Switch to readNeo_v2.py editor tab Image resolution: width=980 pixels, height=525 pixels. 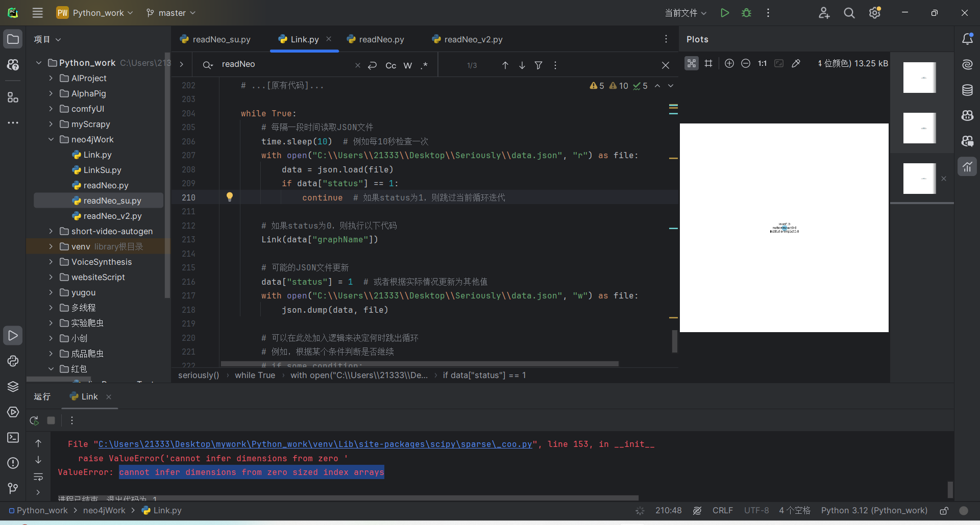467,39
